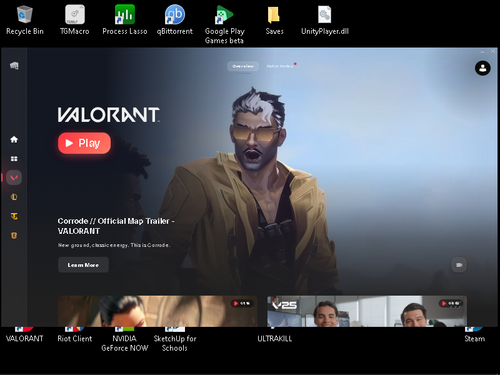The height and width of the screenshot is (375, 500).
Task: Click the Riot Client desktop shortcut label
Action: (75, 339)
